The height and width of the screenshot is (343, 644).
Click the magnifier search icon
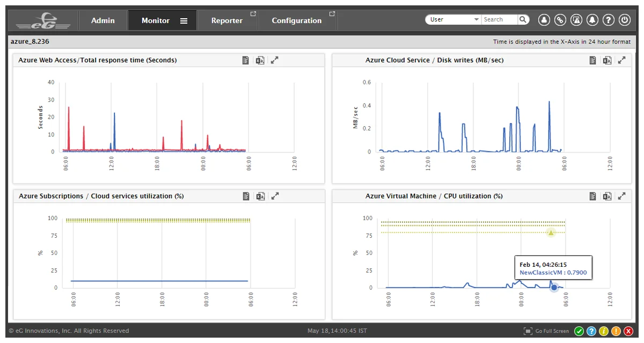click(x=523, y=19)
